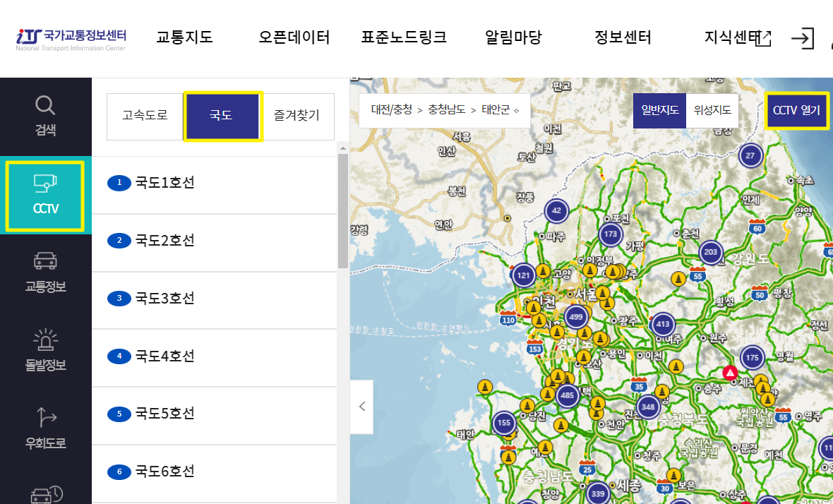Click the highway 55 shield near 강원도
The image size is (833, 504).
[x=697, y=275]
